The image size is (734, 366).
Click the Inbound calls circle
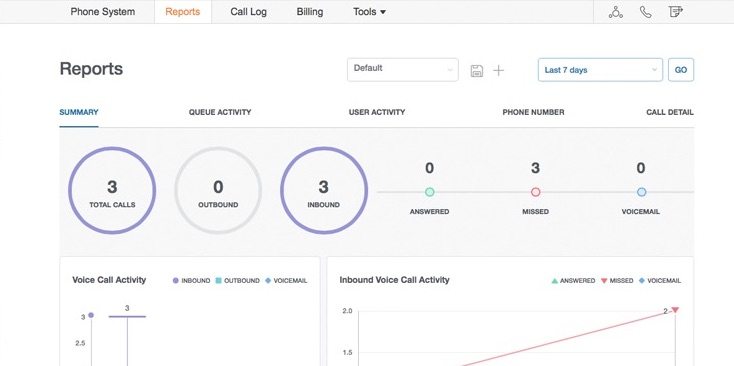(x=323, y=190)
